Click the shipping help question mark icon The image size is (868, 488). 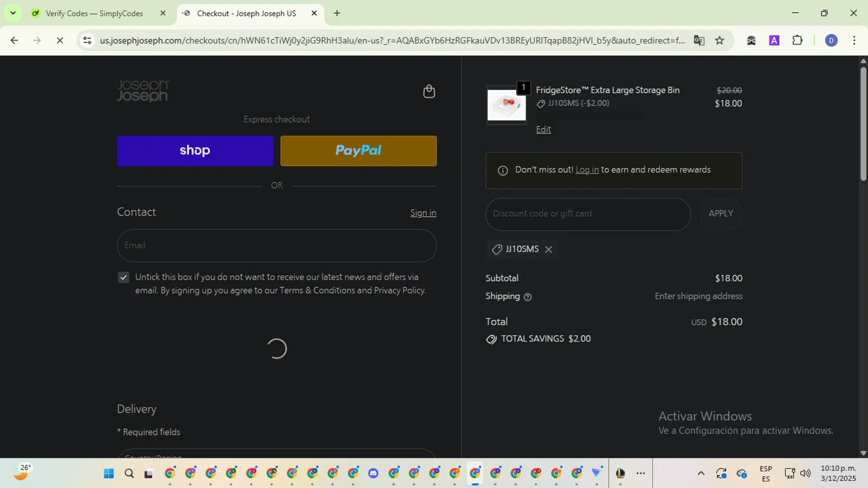528,297
